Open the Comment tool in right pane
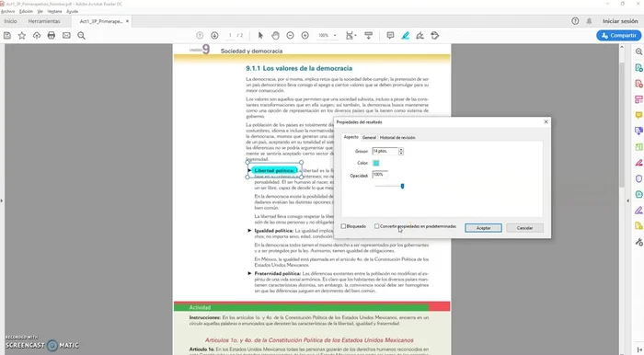Screen dimensions: 644x355 [x=638, y=115]
